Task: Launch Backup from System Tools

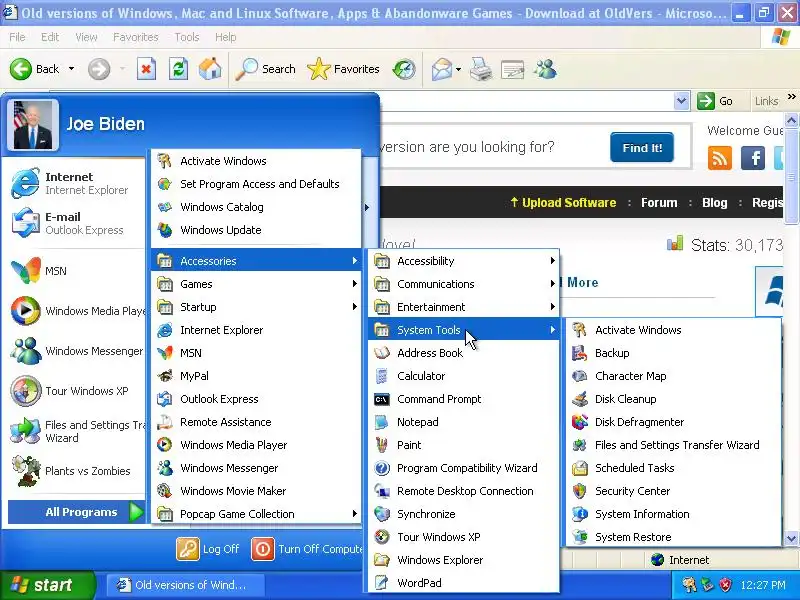Action: click(x=673, y=353)
